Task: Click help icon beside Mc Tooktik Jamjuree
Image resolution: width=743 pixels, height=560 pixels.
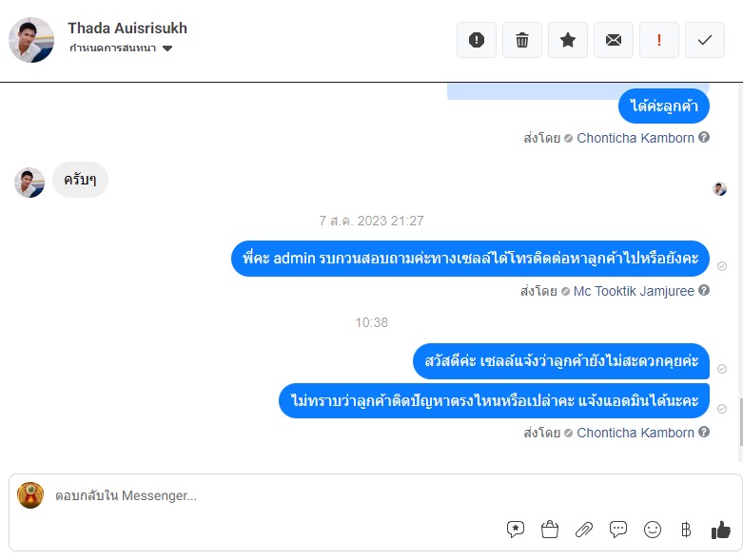Action: click(x=704, y=290)
